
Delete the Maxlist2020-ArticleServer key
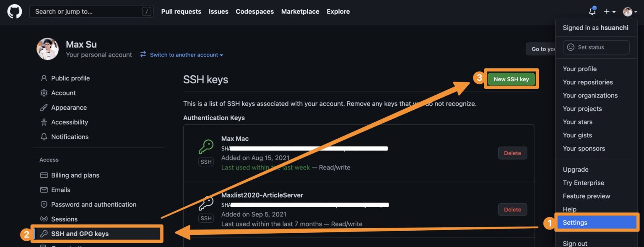(x=512, y=209)
